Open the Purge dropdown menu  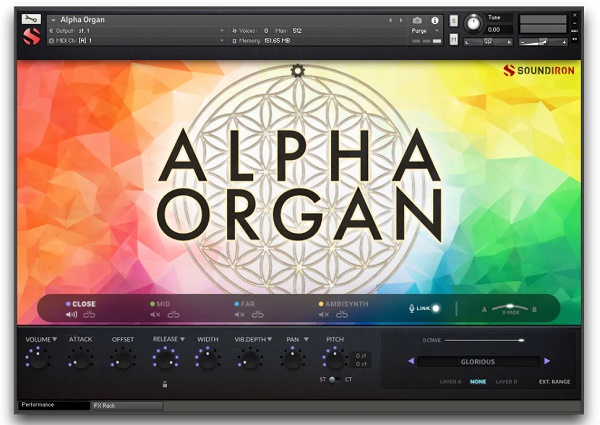tap(424, 31)
